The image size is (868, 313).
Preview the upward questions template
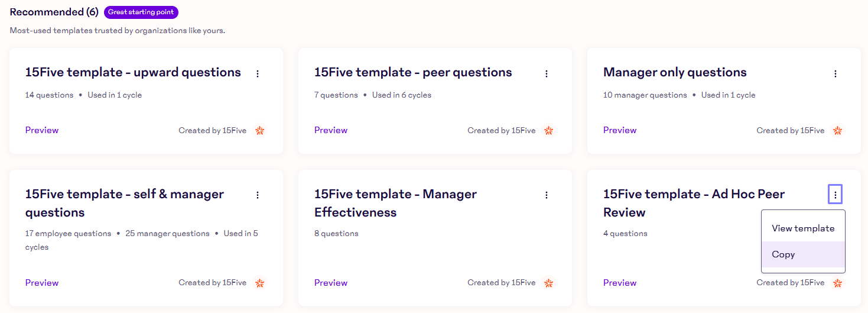tap(42, 130)
